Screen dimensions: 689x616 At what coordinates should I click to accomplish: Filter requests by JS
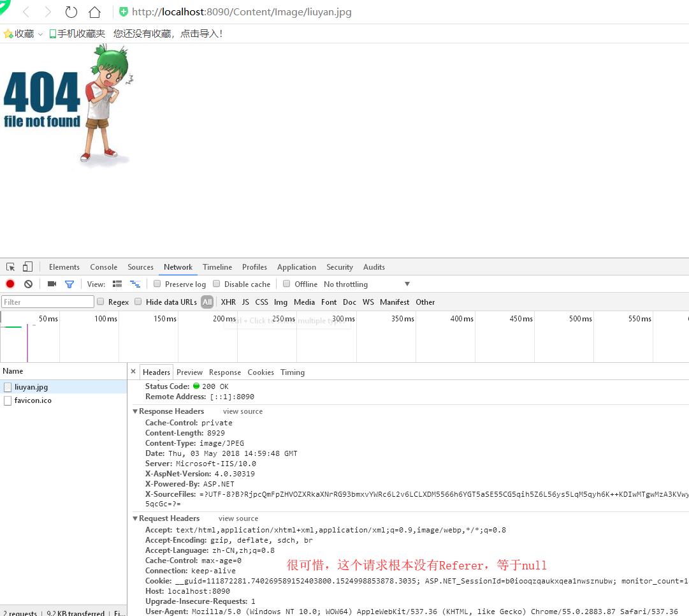[245, 302]
